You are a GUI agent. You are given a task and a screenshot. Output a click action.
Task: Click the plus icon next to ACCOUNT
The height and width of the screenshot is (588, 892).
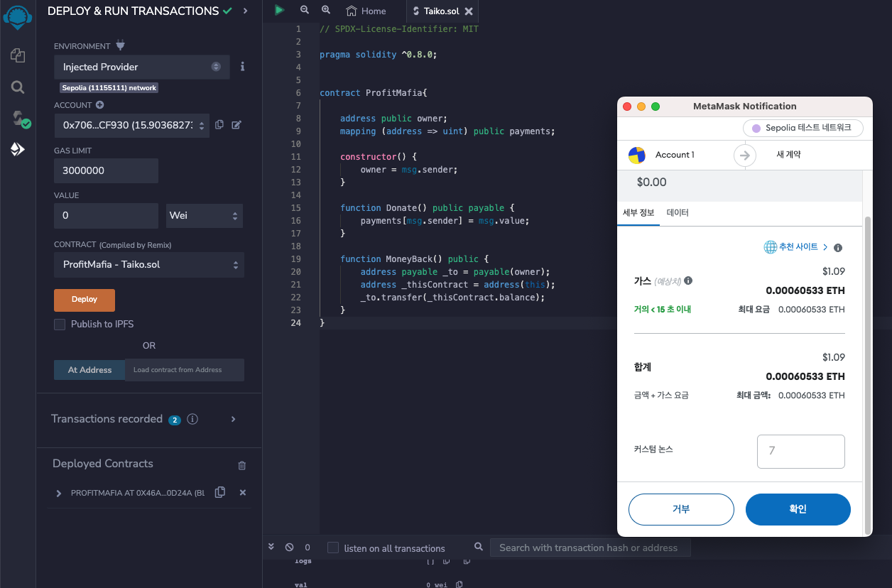(99, 105)
